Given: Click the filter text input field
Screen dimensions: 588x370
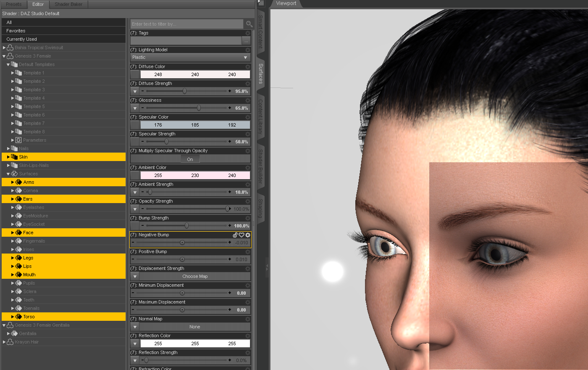Looking at the screenshot, I should click(x=187, y=24).
